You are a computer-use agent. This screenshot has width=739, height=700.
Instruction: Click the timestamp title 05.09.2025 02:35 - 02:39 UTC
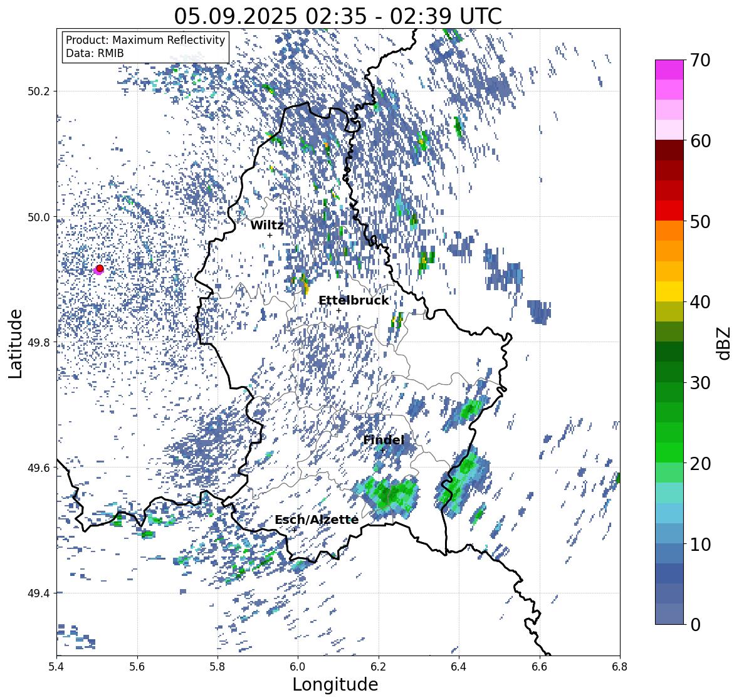[338, 16]
